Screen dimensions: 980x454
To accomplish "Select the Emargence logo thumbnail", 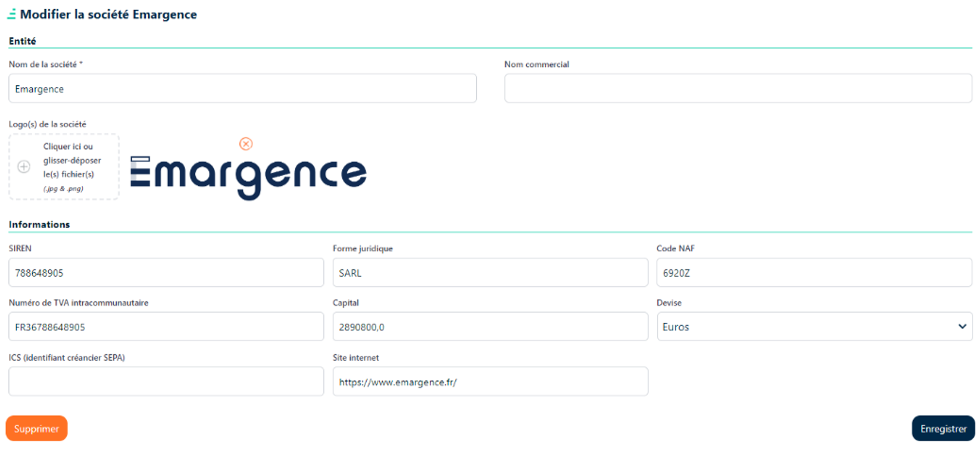I will point(249,178).
